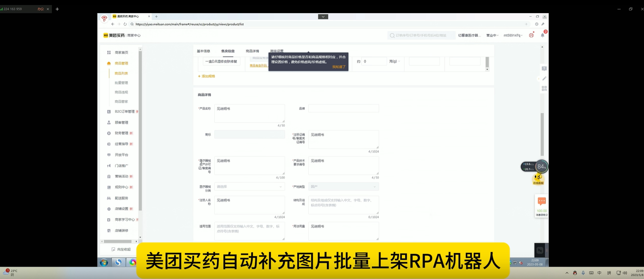This screenshot has width=644, height=279.
Task: Expand the 营业中 status dropdown
Action: pos(492,36)
